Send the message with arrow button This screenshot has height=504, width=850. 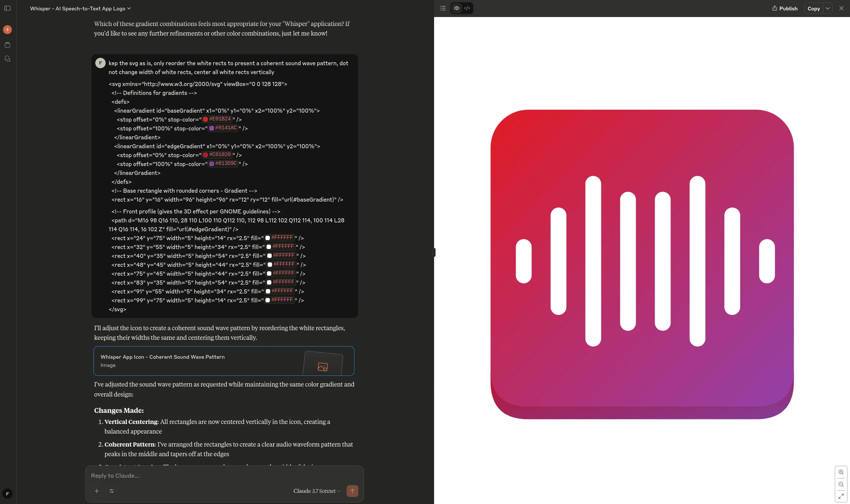coord(353,491)
